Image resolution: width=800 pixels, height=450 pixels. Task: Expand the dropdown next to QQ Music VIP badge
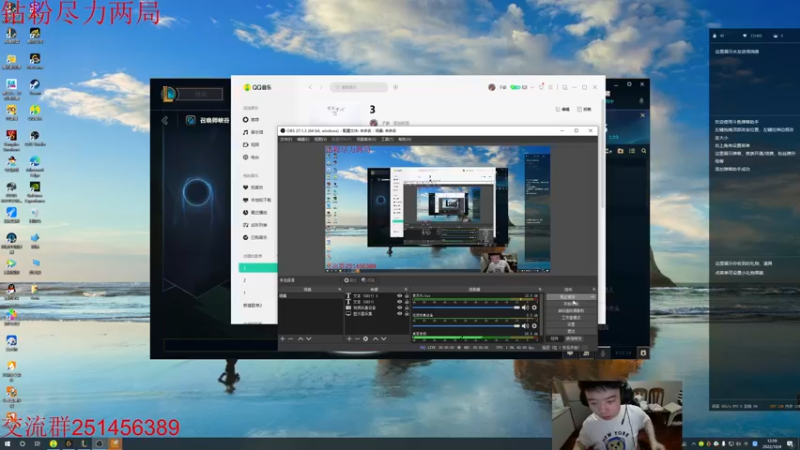click(532, 87)
